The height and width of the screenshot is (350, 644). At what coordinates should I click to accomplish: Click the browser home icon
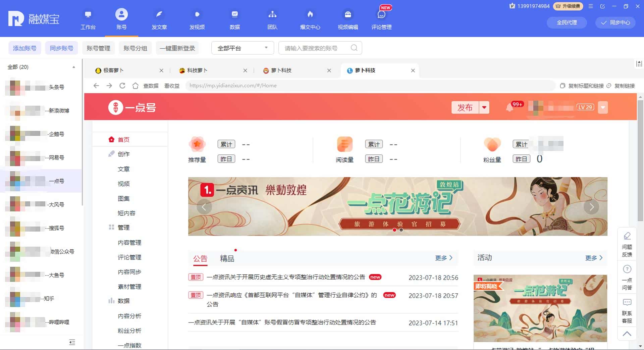(135, 86)
